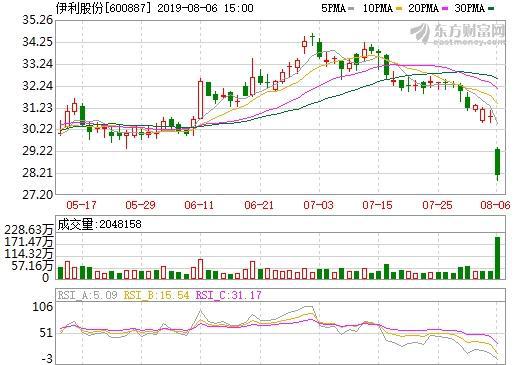Image resolution: width=520 pixels, height=365 pixels.
Task: Click date axis label 07-25
Action: tap(437, 205)
